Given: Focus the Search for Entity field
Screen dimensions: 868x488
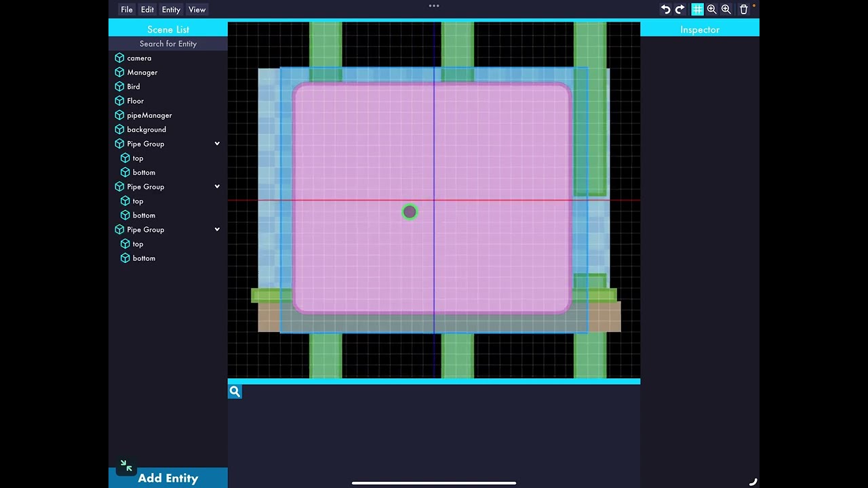Looking at the screenshot, I should coord(168,43).
